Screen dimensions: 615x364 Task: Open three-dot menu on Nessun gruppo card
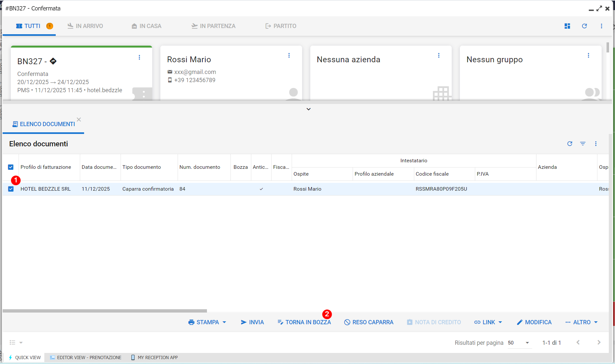(588, 55)
